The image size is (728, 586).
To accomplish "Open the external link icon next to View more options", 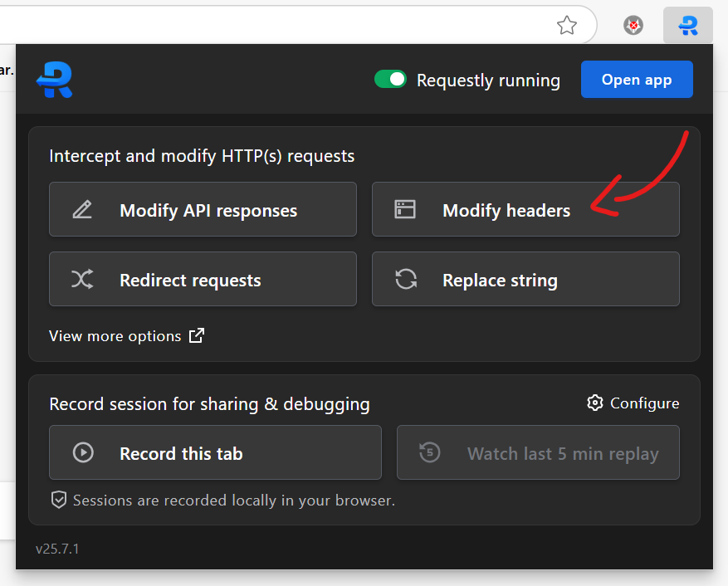I will [196, 335].
